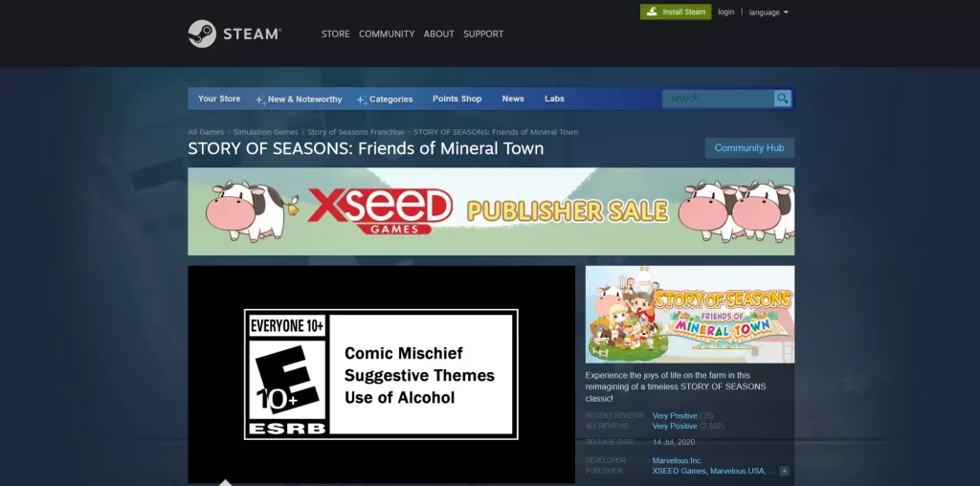Viewport: 980px width, 486px height.
Task: Expand the New & Noteworthy menu
Action: point(300,99)
